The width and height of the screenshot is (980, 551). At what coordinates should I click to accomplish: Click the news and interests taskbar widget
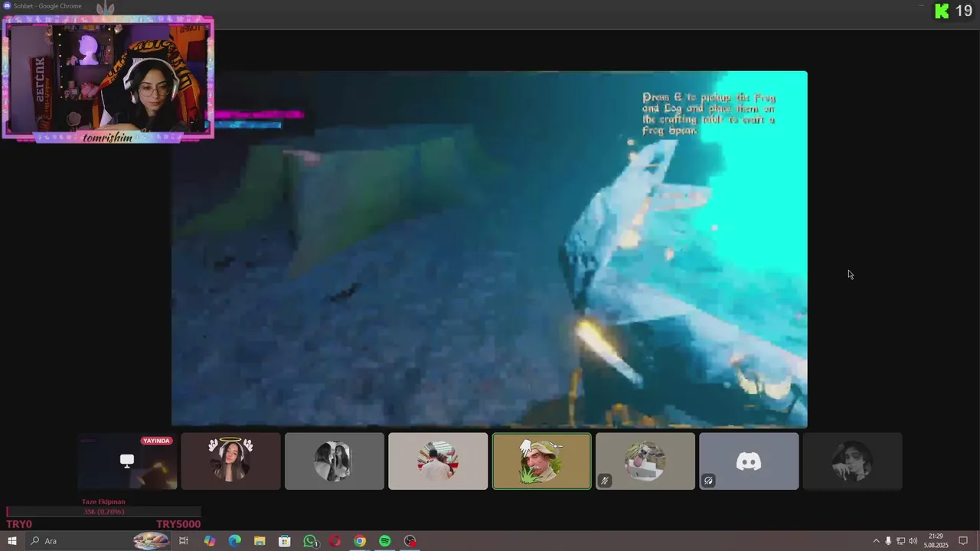pos(151,541)
